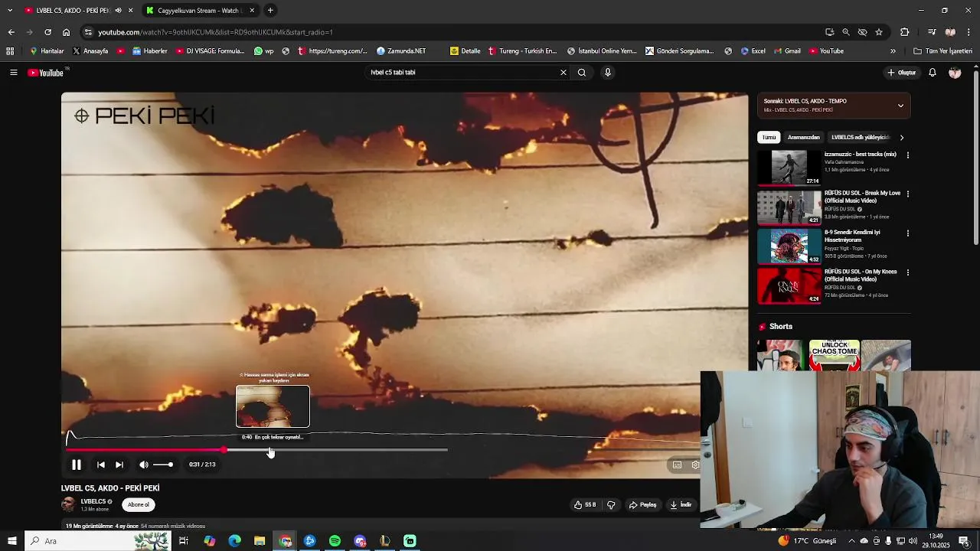Open the YouTube hamburger guide menu

[13, 73]
